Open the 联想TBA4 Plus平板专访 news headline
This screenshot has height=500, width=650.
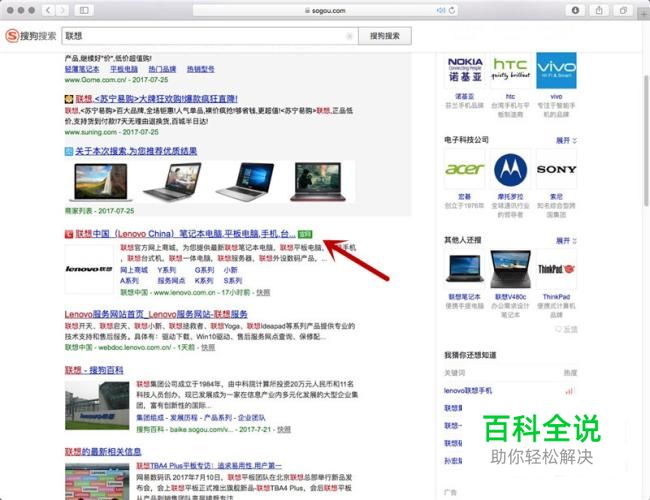point(209,466)
